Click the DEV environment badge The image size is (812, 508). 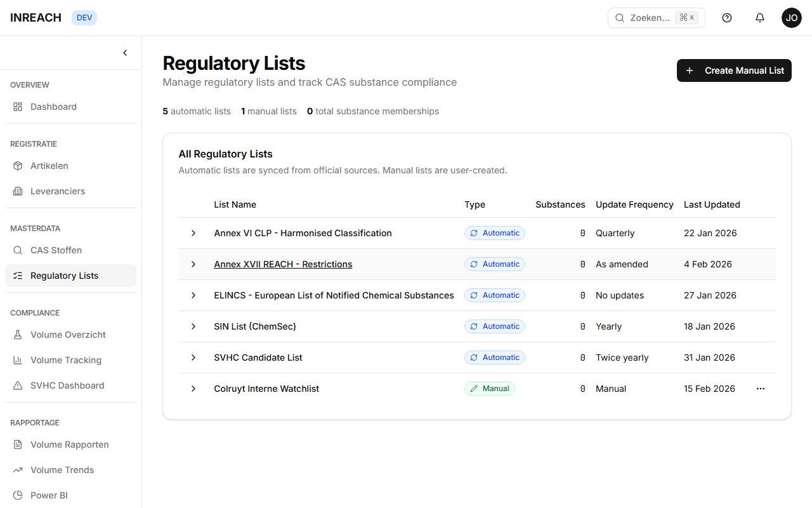pos(84,18)
